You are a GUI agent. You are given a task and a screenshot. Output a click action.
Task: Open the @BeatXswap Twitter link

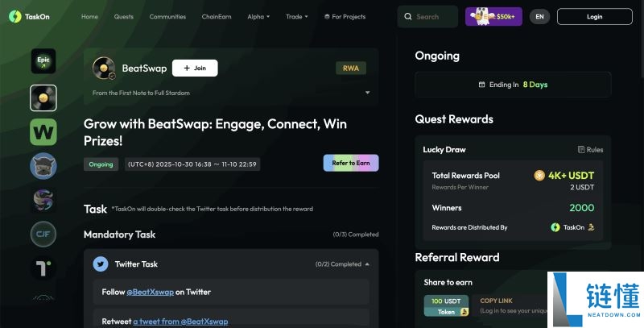coord(150,293)
